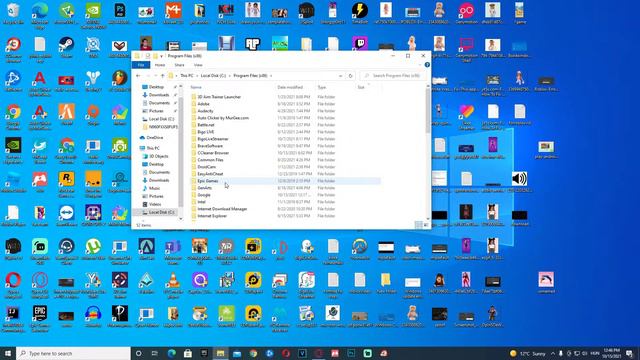640x360 pixels.
Task: Open File Explorer help icon
Action: pyautogui.click(x=427, y=65)
